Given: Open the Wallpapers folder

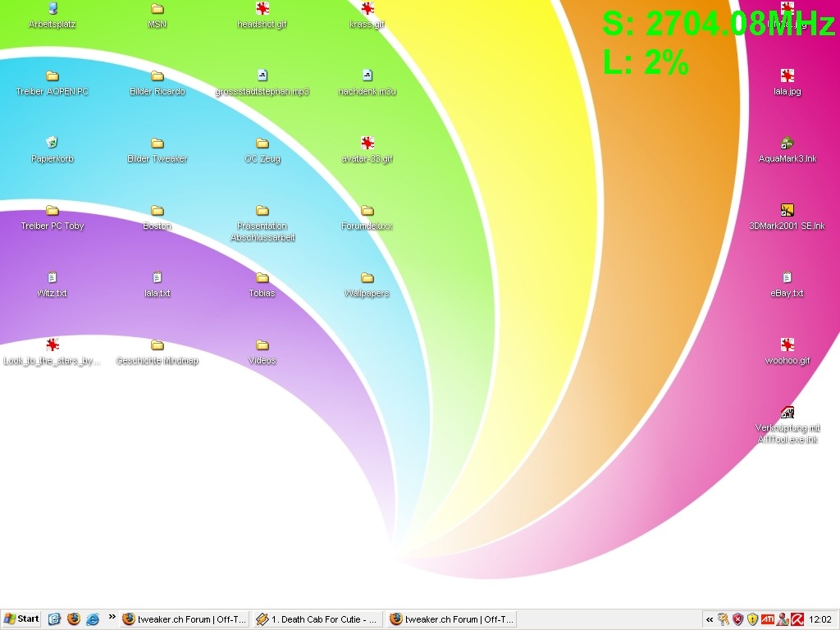Looking at the screenshot, I should click(x=367, y=279).
